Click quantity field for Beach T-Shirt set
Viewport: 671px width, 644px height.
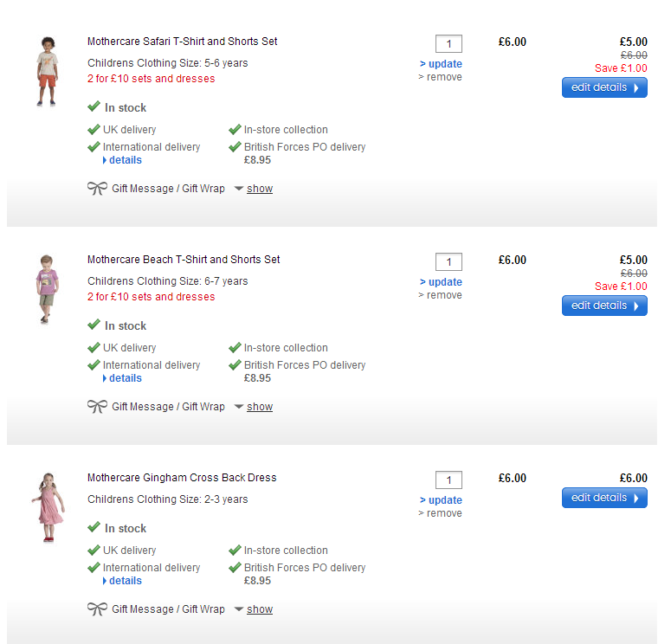448,261
